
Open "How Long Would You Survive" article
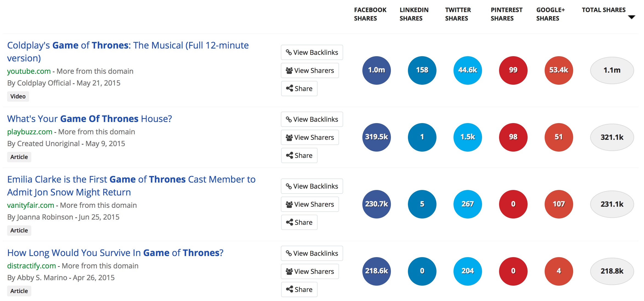[x=115, y=253]
